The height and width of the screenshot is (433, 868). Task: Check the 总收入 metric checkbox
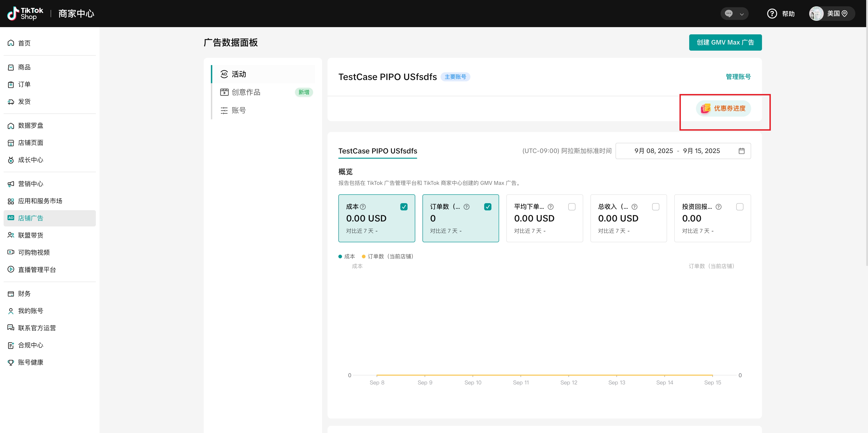(x=655, y=207)
